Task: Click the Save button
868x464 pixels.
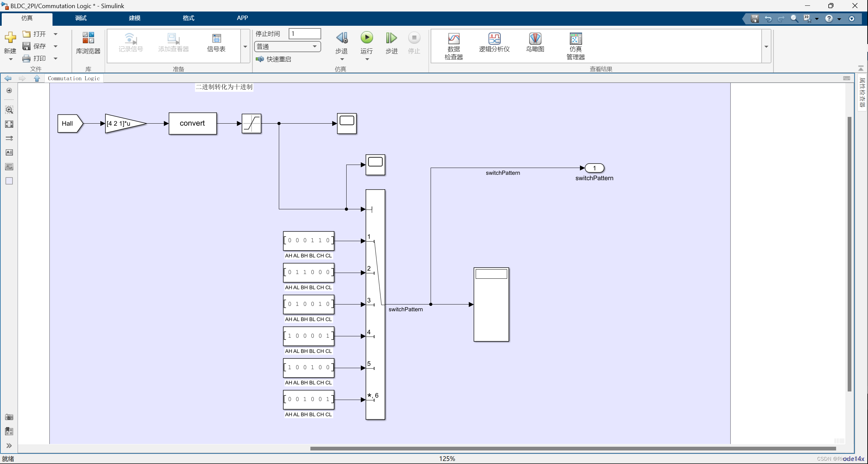Action: pos(35,46)
